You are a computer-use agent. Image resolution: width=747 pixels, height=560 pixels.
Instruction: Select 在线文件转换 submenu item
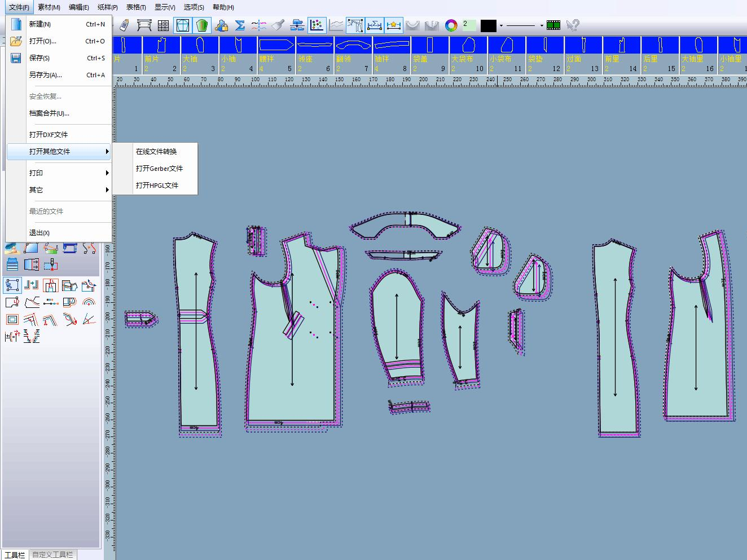tap(155, 152)
